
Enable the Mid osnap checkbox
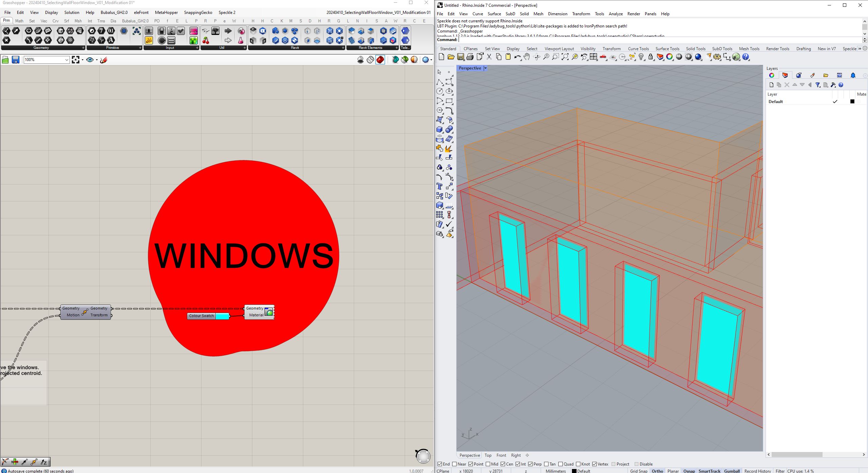[x=488, y=464]
